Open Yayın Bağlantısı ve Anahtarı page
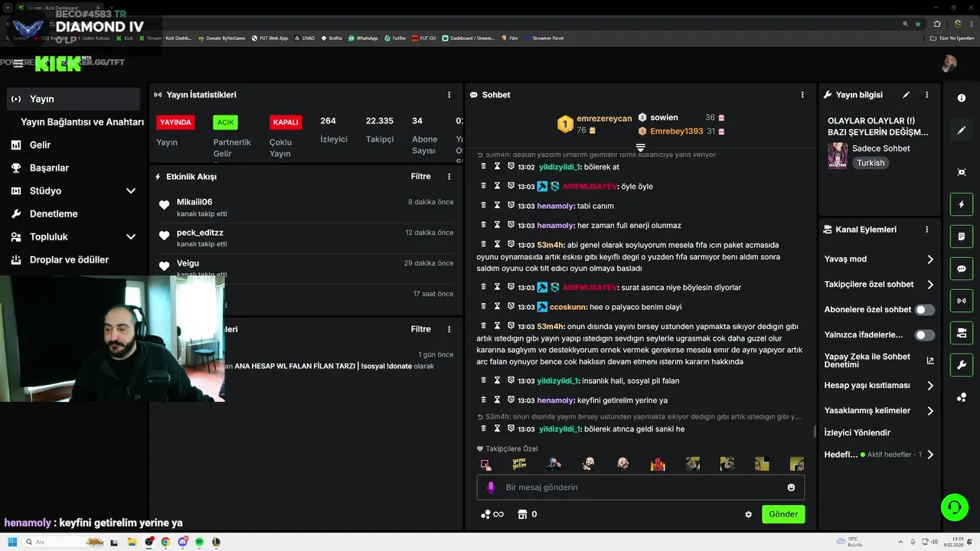Viewport: 980px width, 551px height. click(x=82, y=122)
